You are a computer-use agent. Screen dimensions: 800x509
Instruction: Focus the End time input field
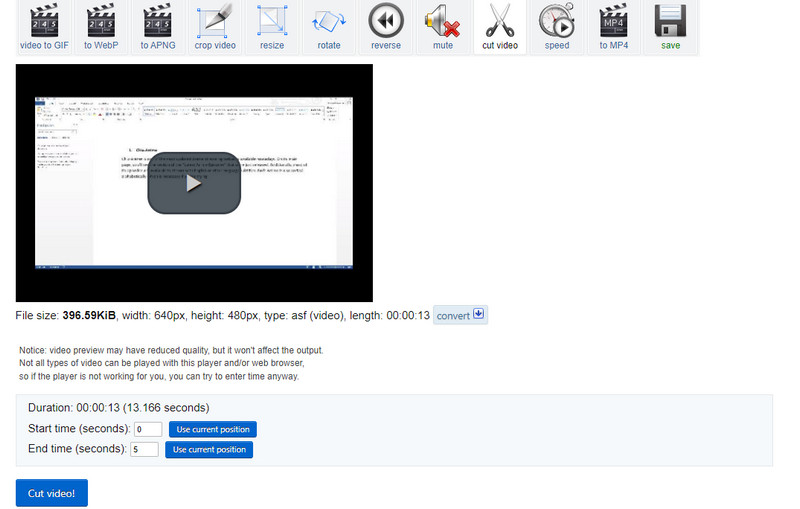144,450
